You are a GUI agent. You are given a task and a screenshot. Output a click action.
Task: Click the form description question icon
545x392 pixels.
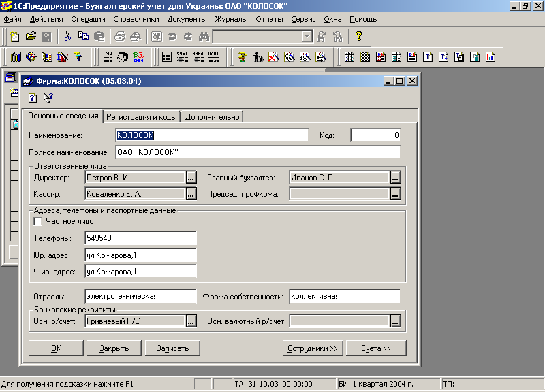pyautogui.click(x=33, y=98)
